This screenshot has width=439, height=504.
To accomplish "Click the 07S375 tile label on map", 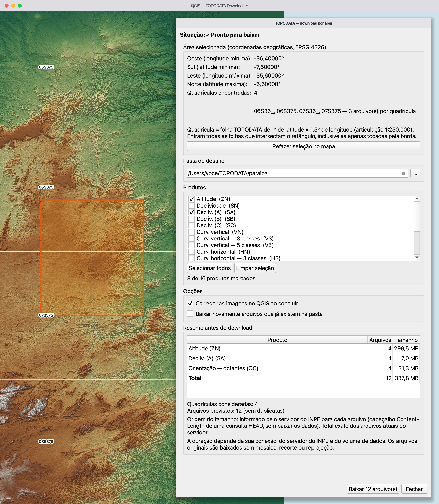I will (x=46, y=315).
